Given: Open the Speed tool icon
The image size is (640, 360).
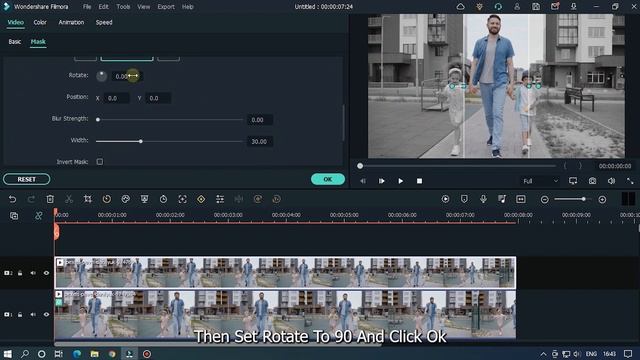Looking at the screenshot, I should click(x=107, y=199).
